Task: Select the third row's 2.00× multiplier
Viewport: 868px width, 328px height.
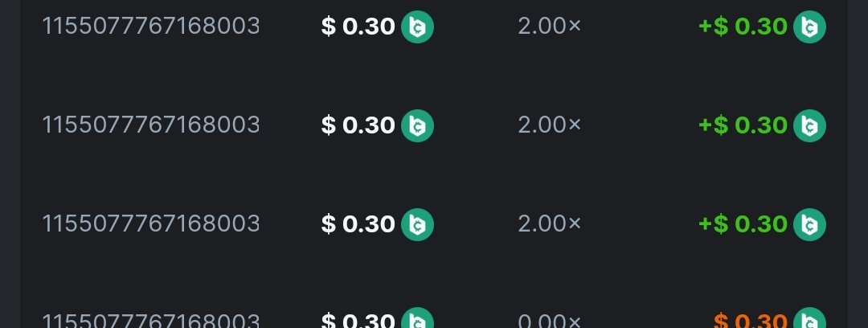Action: click(x=549, y=223)
